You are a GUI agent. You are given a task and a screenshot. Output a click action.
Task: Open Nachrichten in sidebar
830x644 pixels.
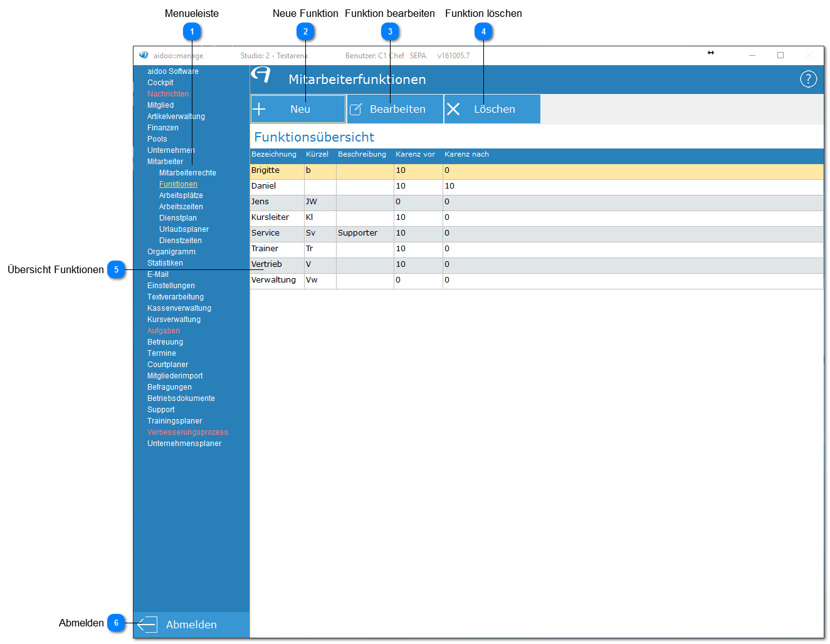click(x=168, y=94)
